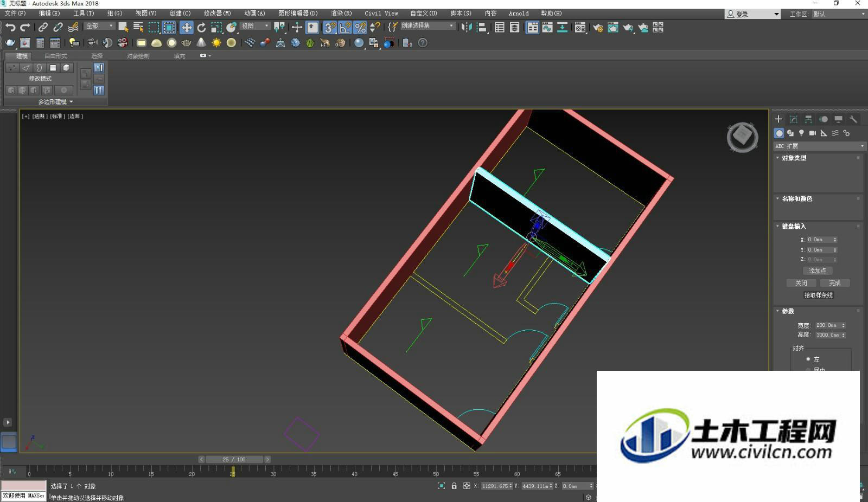
Task: Collapse the 键盘输入 rollout
Action: [794, 226]
